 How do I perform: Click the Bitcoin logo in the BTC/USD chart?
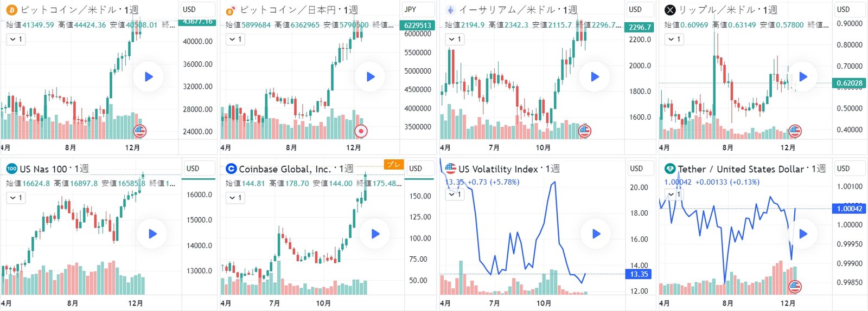click(x=11, y=10)
